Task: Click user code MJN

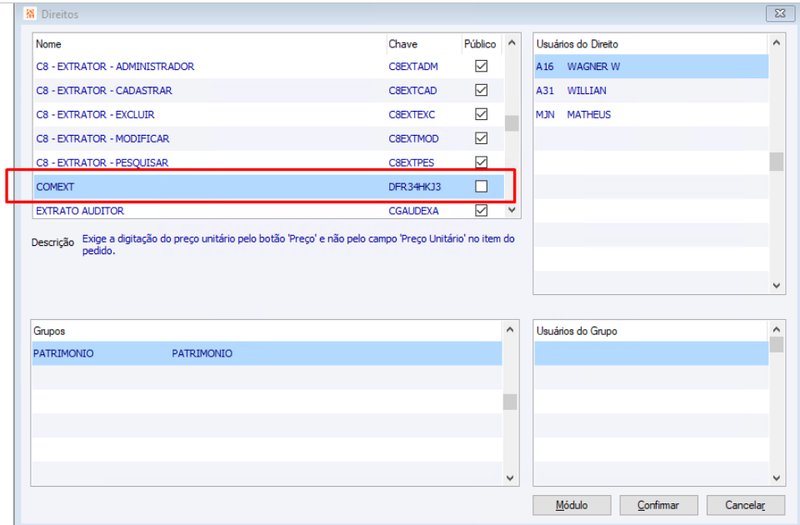Action: coord(545,114)
